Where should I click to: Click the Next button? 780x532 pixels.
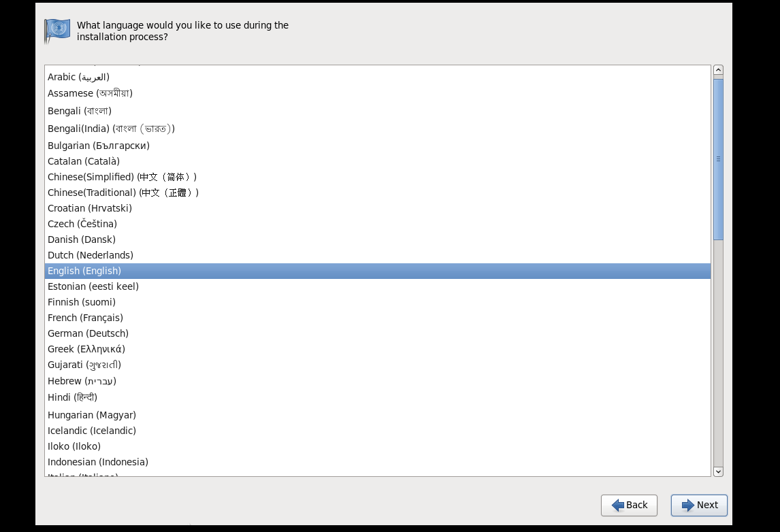coord(699,505)
